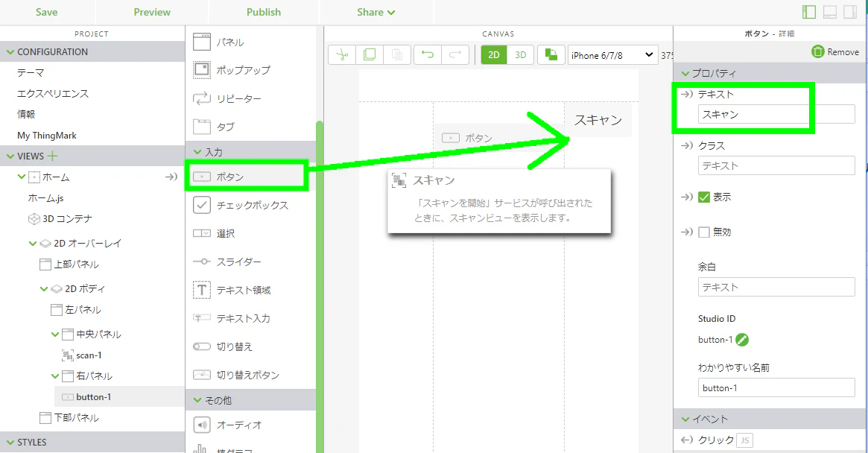Image resolution: width=868 pixels, height=453 pixels.
Task: Enable the 無効 checkbox
Action: (704, 232)
